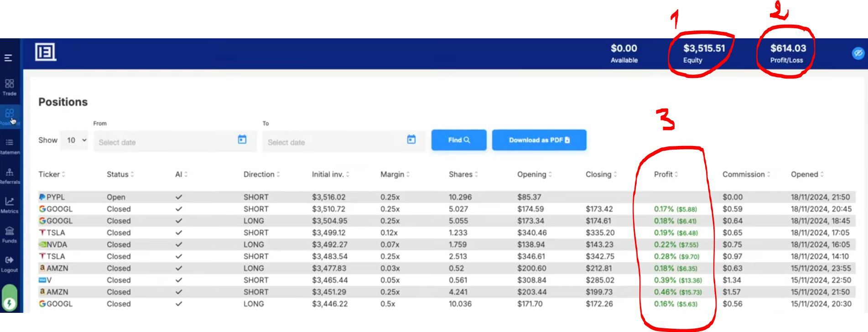
Task: Sort table by Initial inv. column
Action: 331,174
